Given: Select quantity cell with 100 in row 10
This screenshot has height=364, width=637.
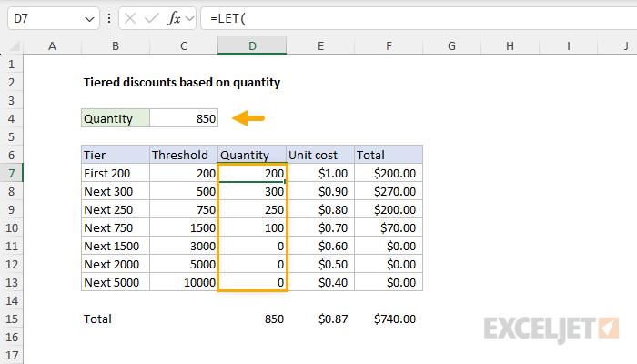Looking at the screenshot, I should click(252, 227).
